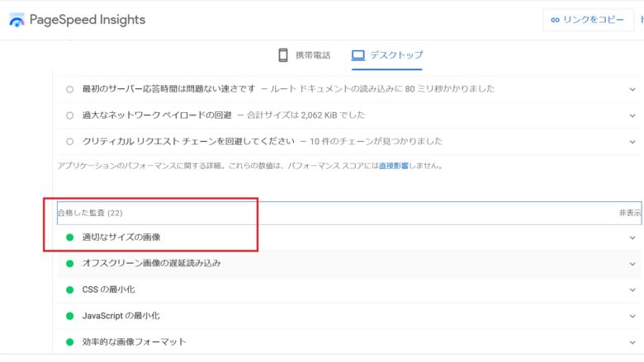Viewport: 644px width, 362px height.
Task: Click the 効率的な画像フォーマット audit title
Action: point(134,341)
